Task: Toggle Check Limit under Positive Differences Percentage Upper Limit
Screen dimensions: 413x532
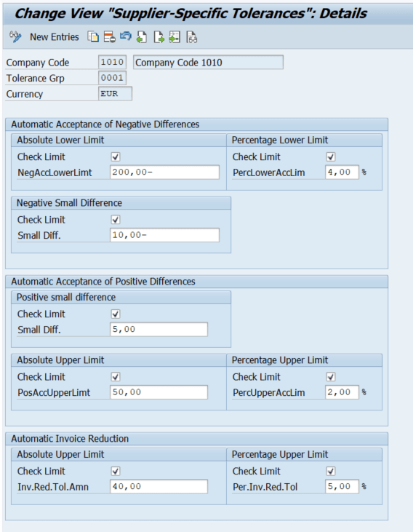Action: point(331,376)
